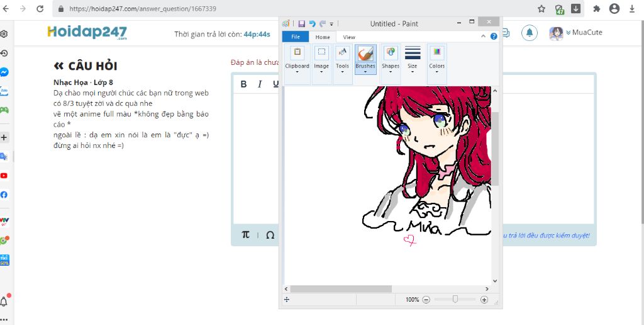Click the Save icon in Paint's title bar

pyautogui.click(x=301, y=24)
